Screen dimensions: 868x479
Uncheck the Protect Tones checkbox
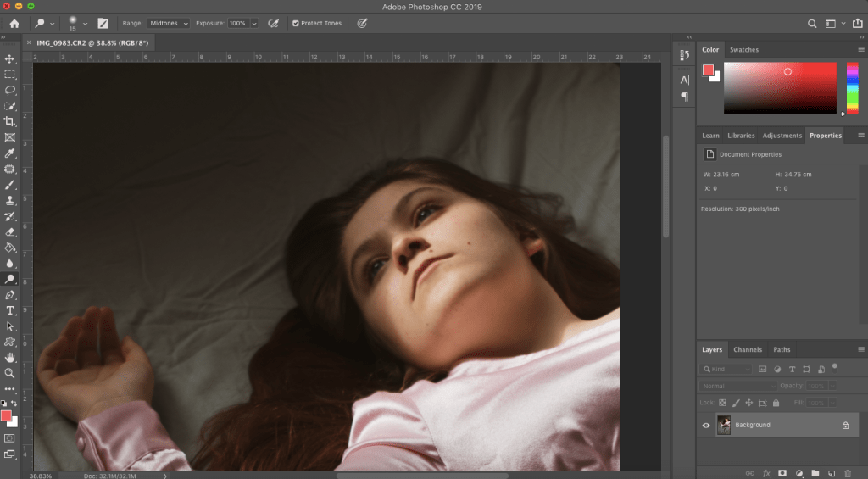pyautogui.click(x=295, y=24)
